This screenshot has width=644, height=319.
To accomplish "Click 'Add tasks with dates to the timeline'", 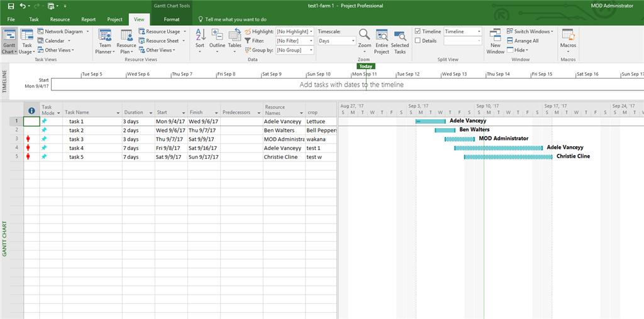I will [352, 85].
